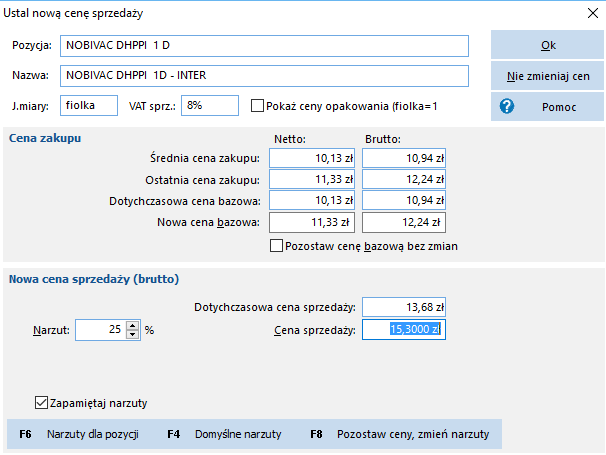
Task: Click the blue question mark help icon
Action: click(x=507, y=106)
